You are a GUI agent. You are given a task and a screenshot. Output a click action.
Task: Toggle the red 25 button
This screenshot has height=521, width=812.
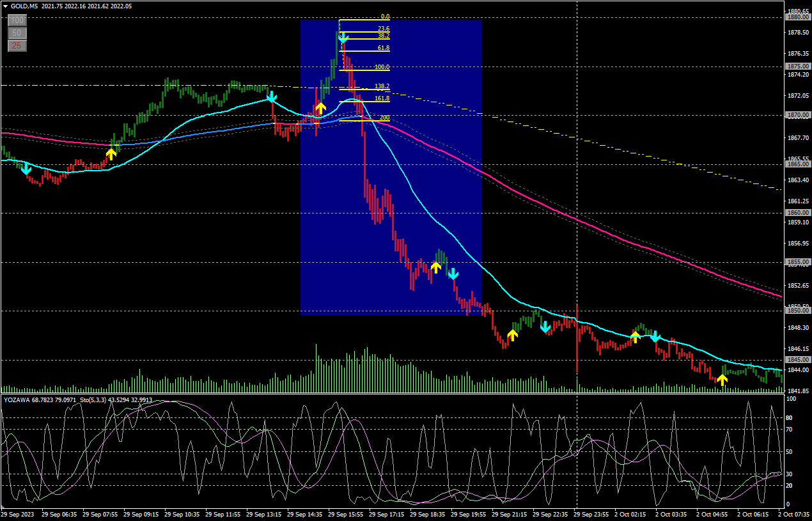pyautogui.click(x=17, y=45)
